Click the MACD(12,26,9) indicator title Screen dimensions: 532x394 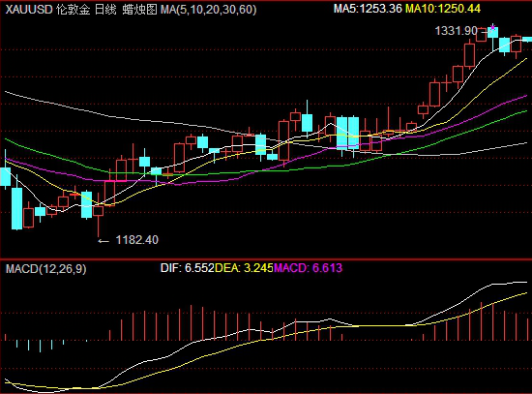pyautogui.click(x=46, y=269)
